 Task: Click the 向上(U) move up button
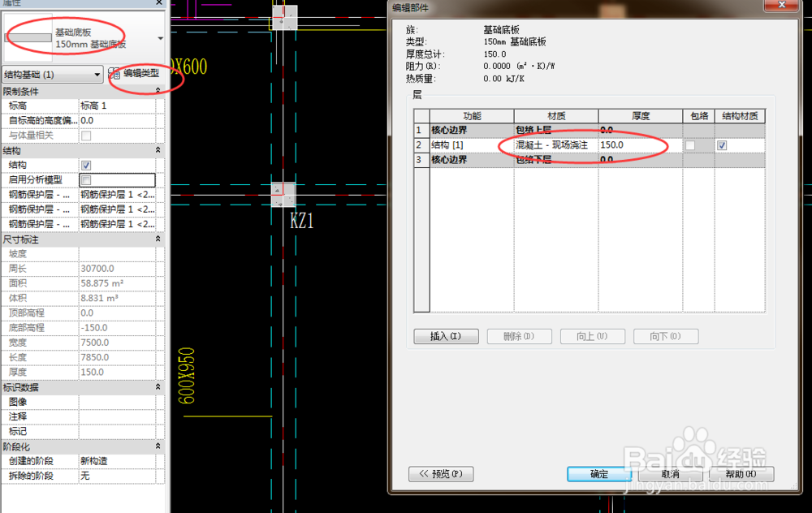coord(593,337)
